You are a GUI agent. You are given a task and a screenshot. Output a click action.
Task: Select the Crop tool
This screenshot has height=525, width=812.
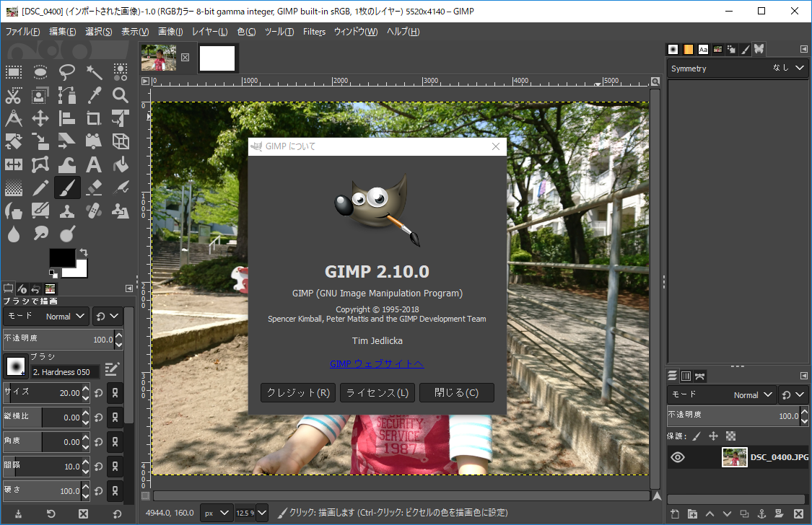tap(94, 118)
